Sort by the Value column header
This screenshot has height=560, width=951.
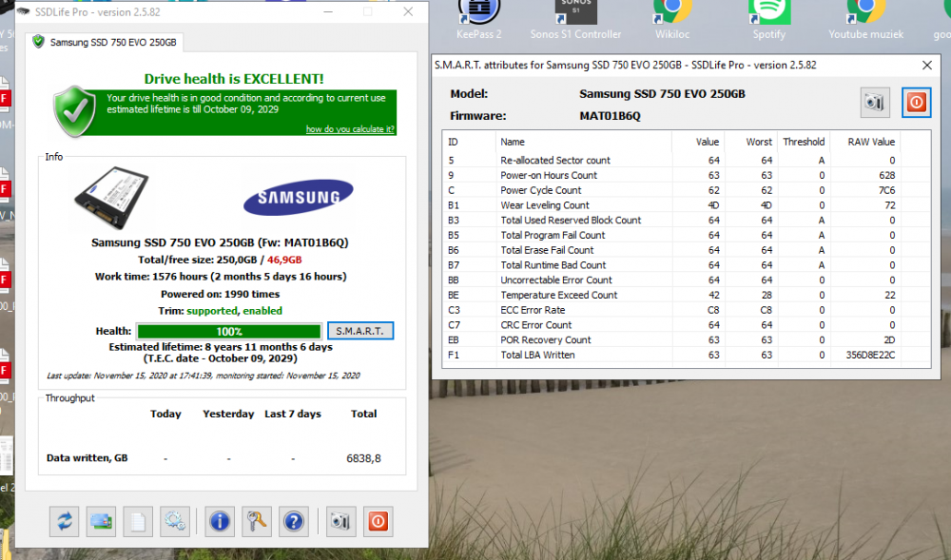pos(698,142)
